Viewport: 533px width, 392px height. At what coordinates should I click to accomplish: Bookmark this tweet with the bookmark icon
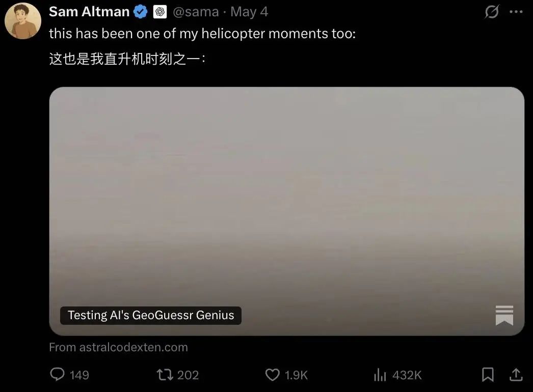[x=488, y=375]
